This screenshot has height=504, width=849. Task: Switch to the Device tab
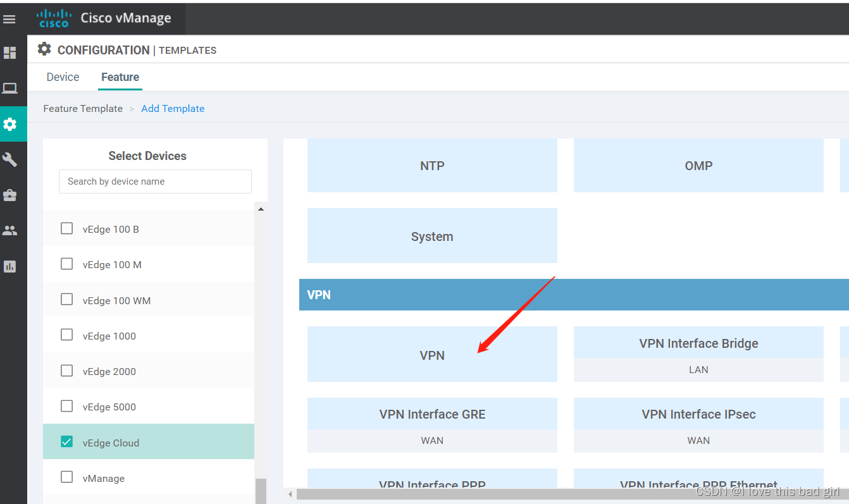tap(63, 77)
